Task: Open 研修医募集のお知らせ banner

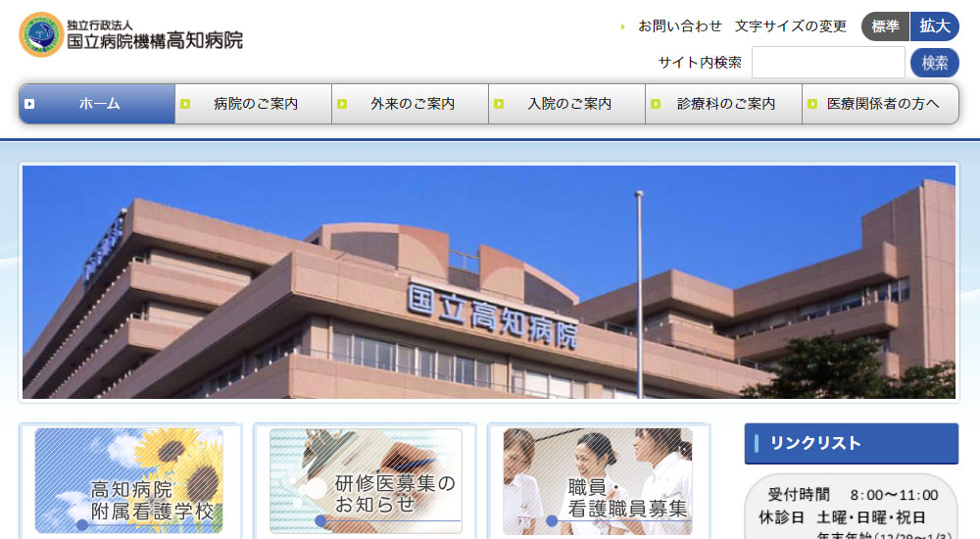Action: pos(366,481)
